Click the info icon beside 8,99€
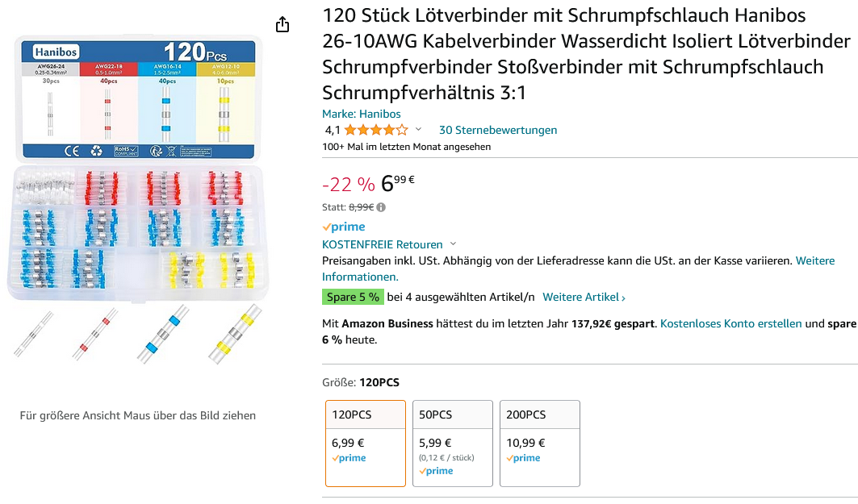Image resolution: width=858 pixels, height=504 pixels. [381, 207]
